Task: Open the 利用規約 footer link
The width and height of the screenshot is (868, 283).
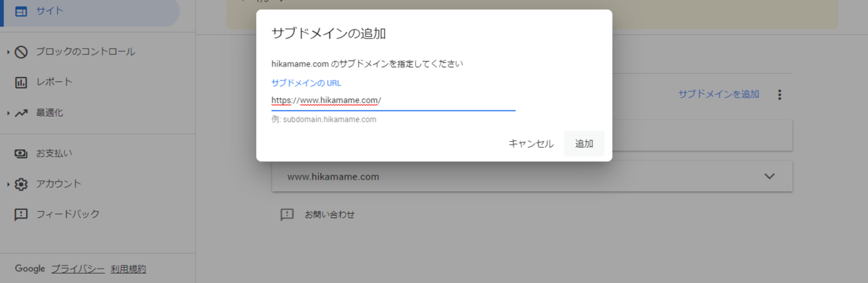Action: [x=128, y=269]
